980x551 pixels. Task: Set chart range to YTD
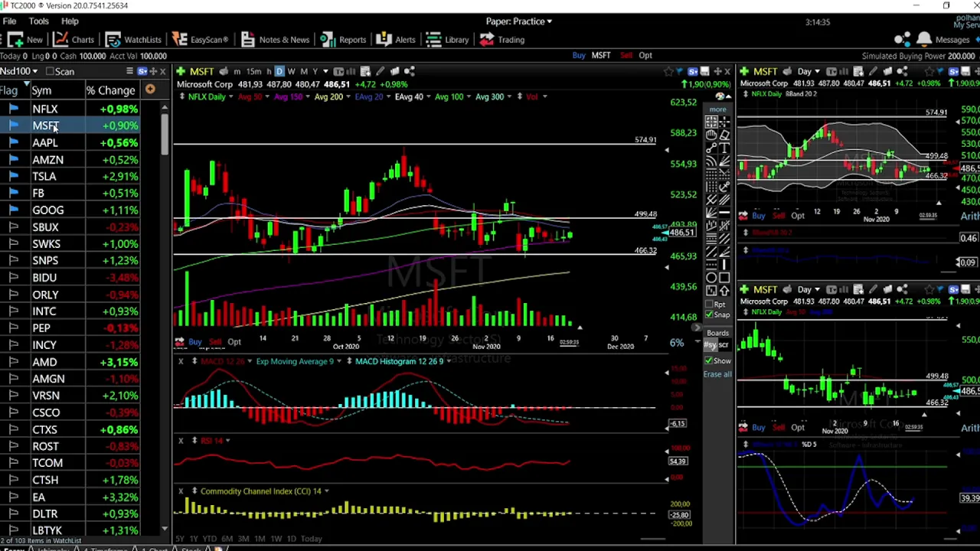click(209, 539)
